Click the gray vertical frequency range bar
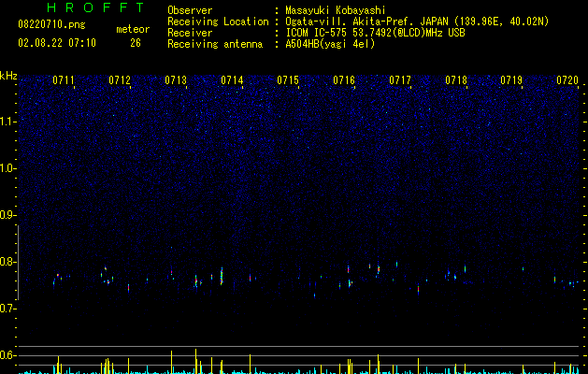Image resolution: width=588 pixels, height=374 pixels. [x=18, y=263]
